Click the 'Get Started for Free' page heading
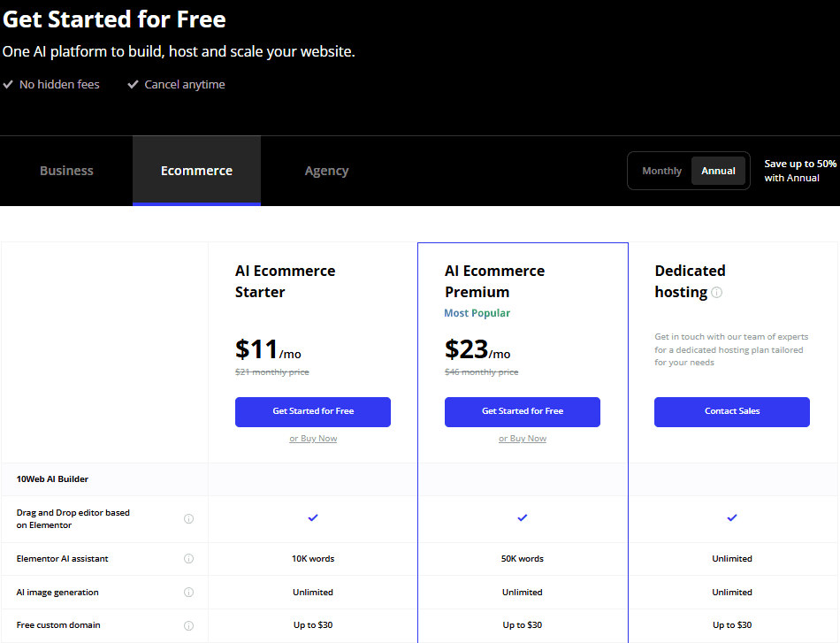The height and width of the screenshot is (643, 840). click(114, 19)
